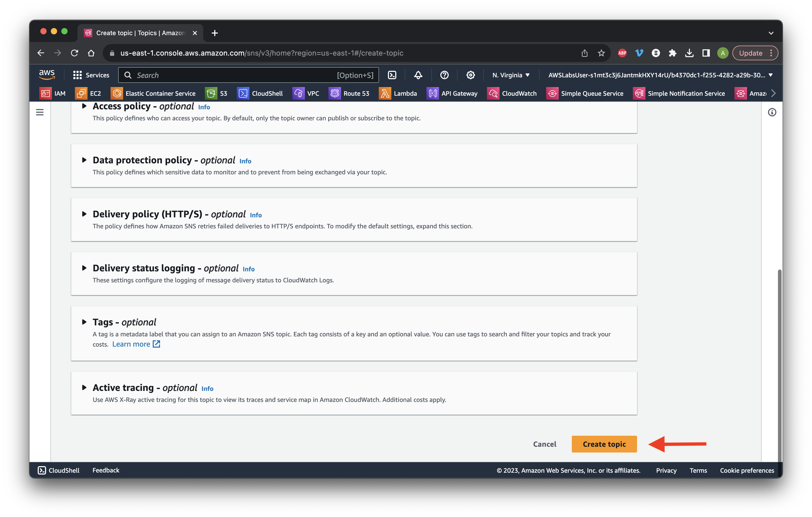Open Info link beside Active tracing
This screenshot has width=812, height=517.
click(x=207, y=389)
